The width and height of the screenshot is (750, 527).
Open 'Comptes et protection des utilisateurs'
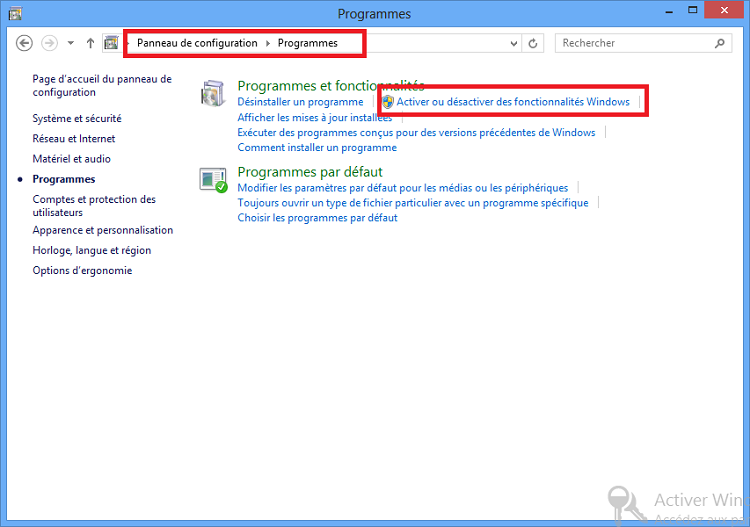click(94, 206)
